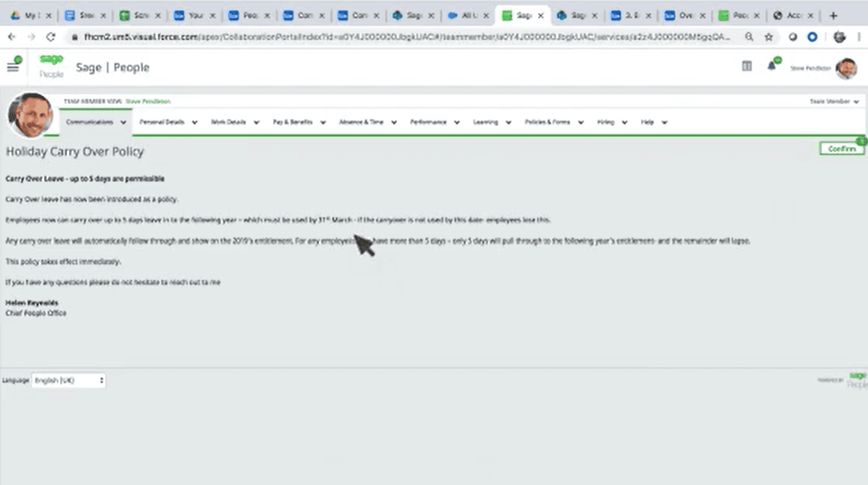Bookmark page with the star icon
Image resolution: width=868 pixels, height=485 pixels.
pyautogui.click(x=768, y=37)
